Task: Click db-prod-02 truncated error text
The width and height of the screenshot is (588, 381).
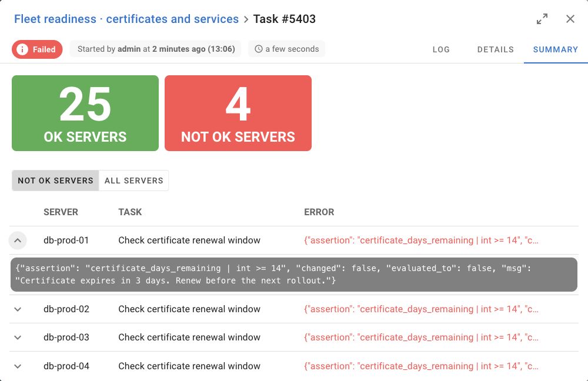Action: 421,309
